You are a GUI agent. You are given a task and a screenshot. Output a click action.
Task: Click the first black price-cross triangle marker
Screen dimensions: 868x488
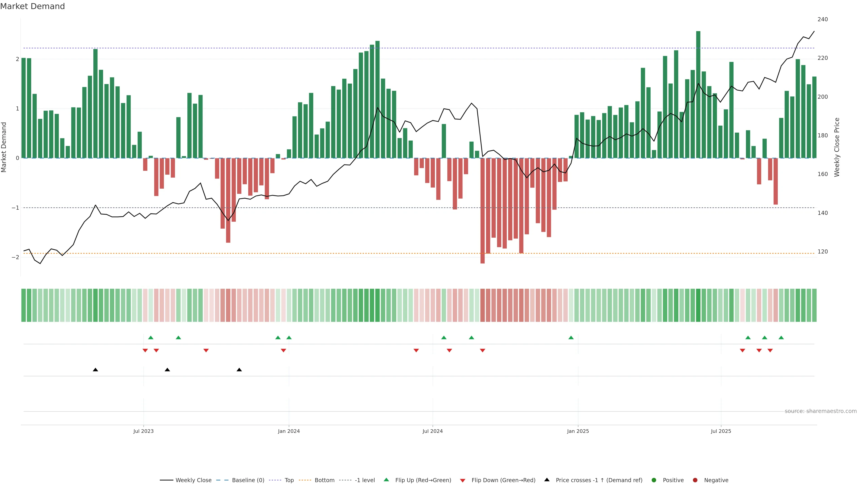95,370
